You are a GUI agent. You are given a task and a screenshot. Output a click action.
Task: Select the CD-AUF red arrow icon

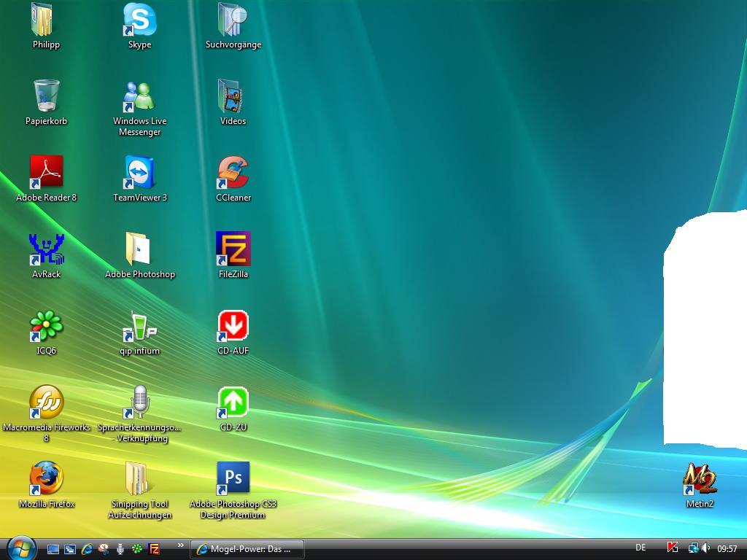pos(233,326)
